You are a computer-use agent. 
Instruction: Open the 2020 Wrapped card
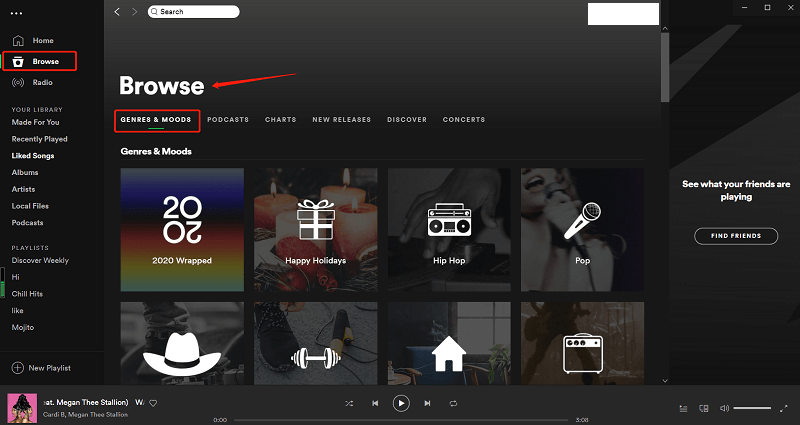tap(182, 230)
